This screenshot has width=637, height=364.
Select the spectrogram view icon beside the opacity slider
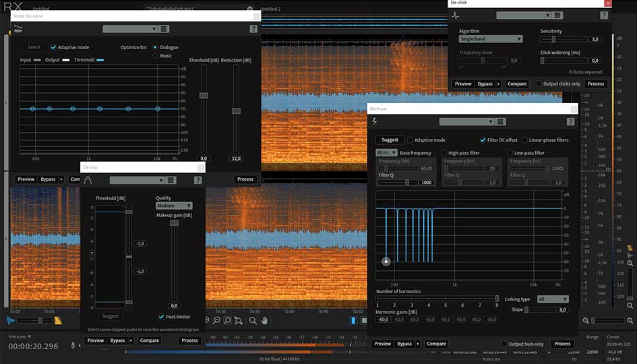[x=58, y=321]
